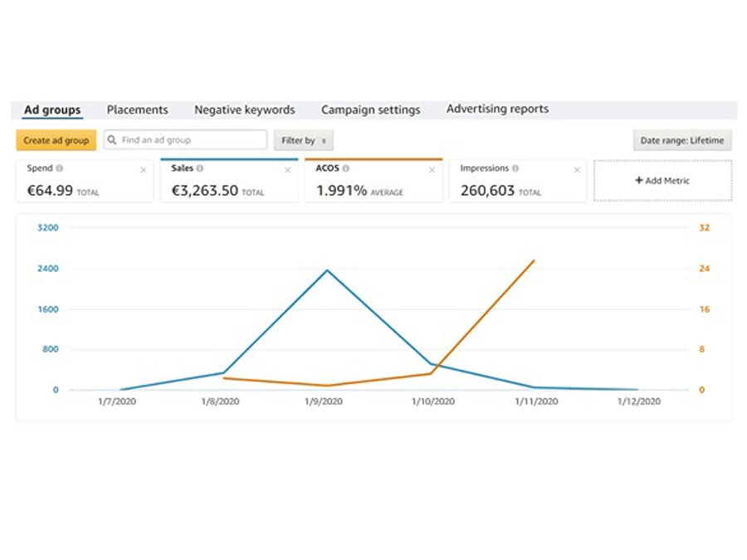
Task: Focus the Find an ad group field
Action: (191, 140)
